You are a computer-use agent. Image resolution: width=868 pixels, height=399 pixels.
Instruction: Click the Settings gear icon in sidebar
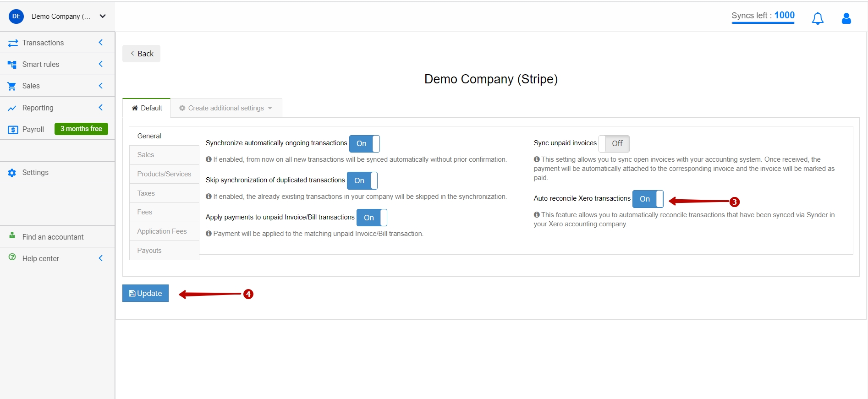click(12, 173)
